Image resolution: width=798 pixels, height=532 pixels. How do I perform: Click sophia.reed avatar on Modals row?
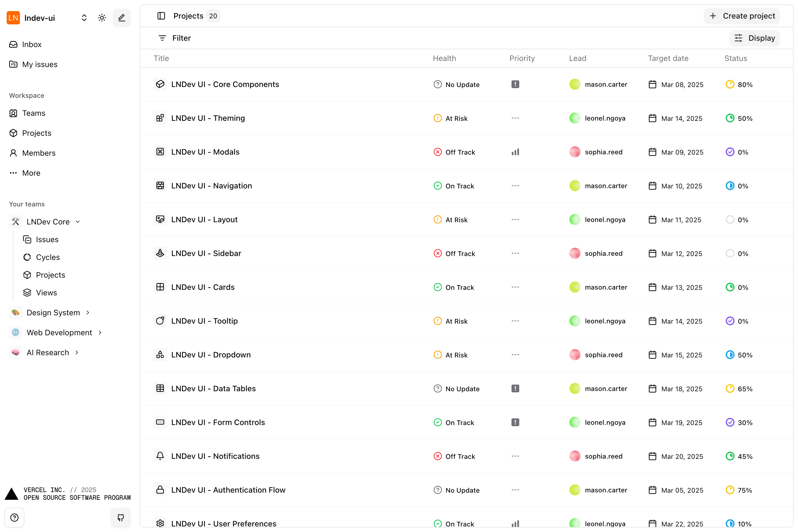(575, 152)
